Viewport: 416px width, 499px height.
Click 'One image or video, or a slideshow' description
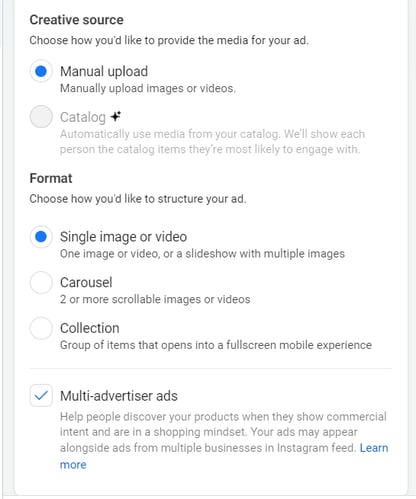[x=202, y=254]
